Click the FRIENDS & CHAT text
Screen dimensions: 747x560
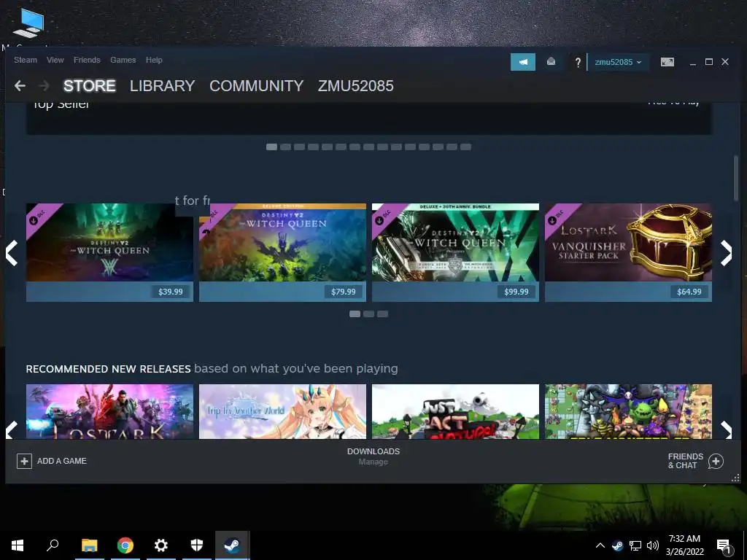(686, 461)
